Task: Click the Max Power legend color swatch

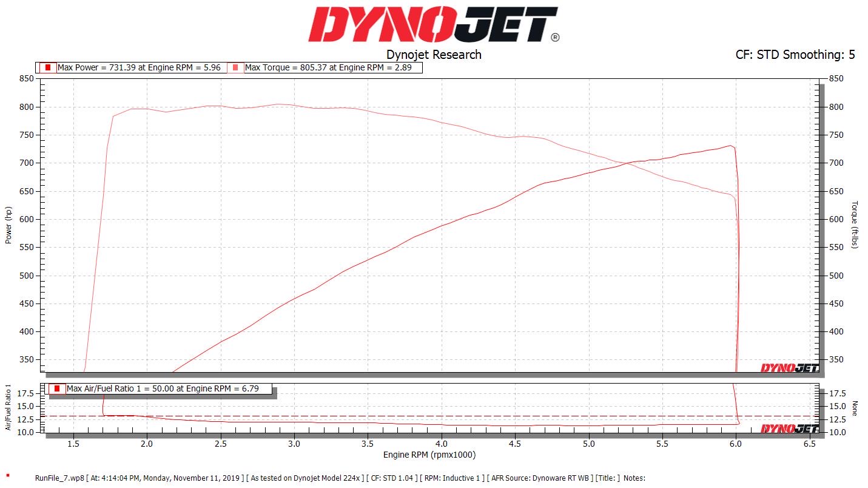Action: (x=48, y=67)
